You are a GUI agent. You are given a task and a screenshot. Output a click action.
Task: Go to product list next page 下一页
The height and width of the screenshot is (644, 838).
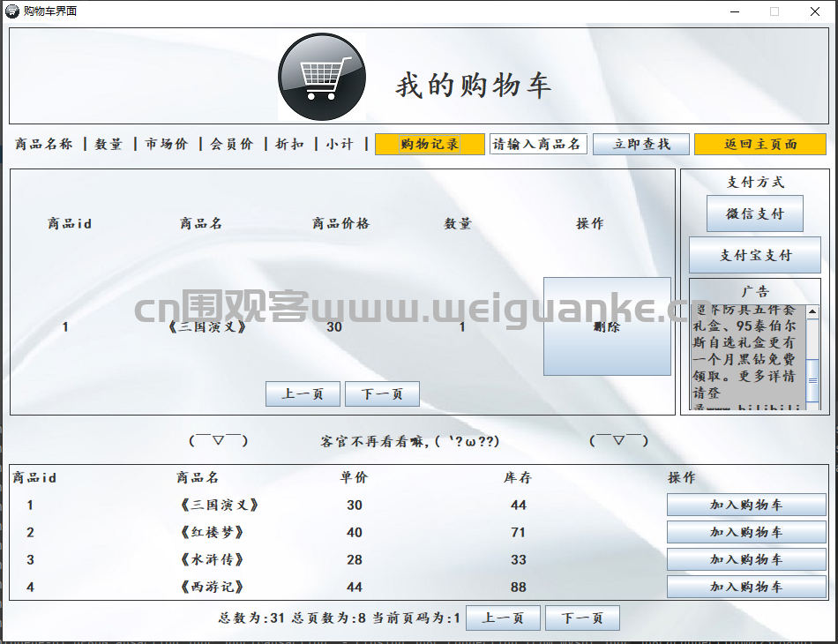582,618
